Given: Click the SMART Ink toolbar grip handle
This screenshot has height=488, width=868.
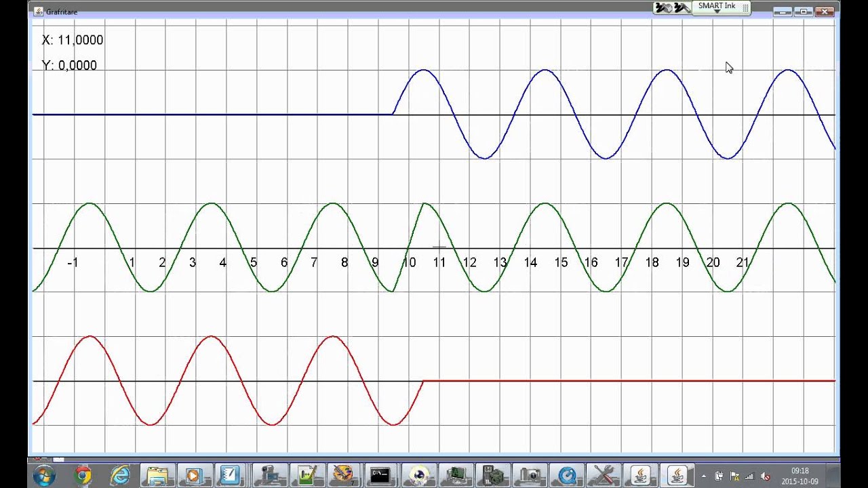Looking at the screenshot, I should (745, 7).
